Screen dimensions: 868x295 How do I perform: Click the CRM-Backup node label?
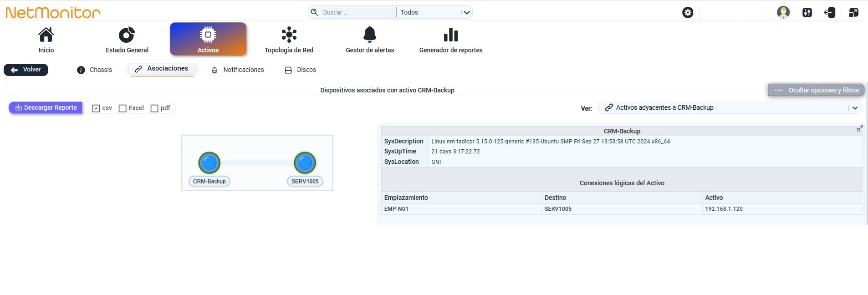coord(209,181)
